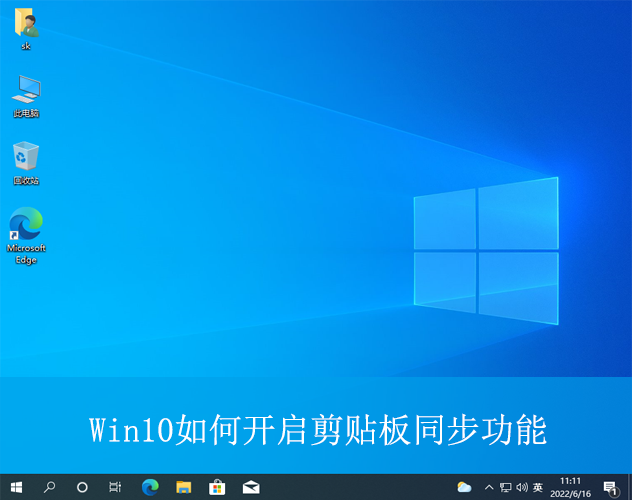
Task: Open the notification action center
Action: (610, 487)
